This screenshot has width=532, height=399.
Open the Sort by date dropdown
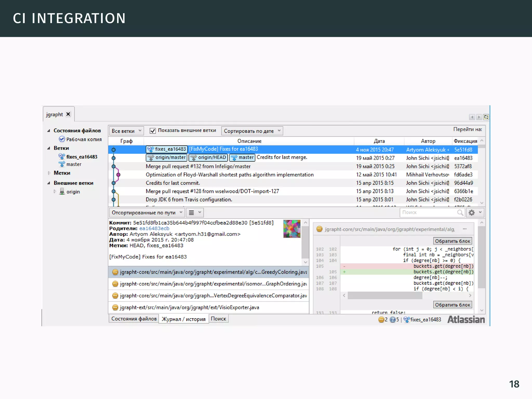[x=252, y=131]
